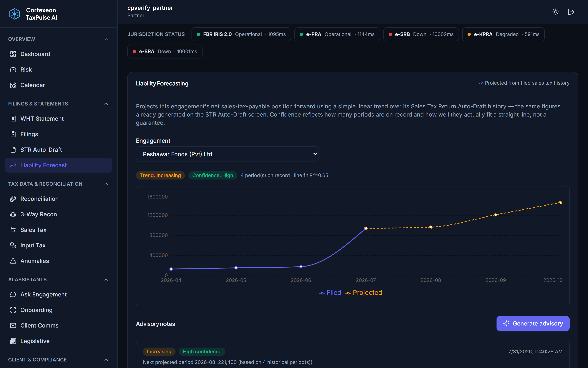The width and height of the screenshot is (588, 368).
Task: Open Ask Engagement assistant
Action: click(x=59, y=294)
